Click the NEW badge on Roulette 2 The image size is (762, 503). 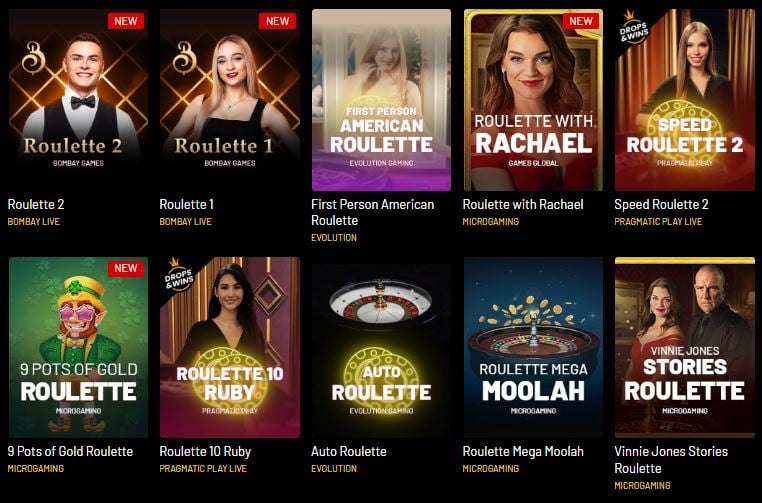click(126, 21)
